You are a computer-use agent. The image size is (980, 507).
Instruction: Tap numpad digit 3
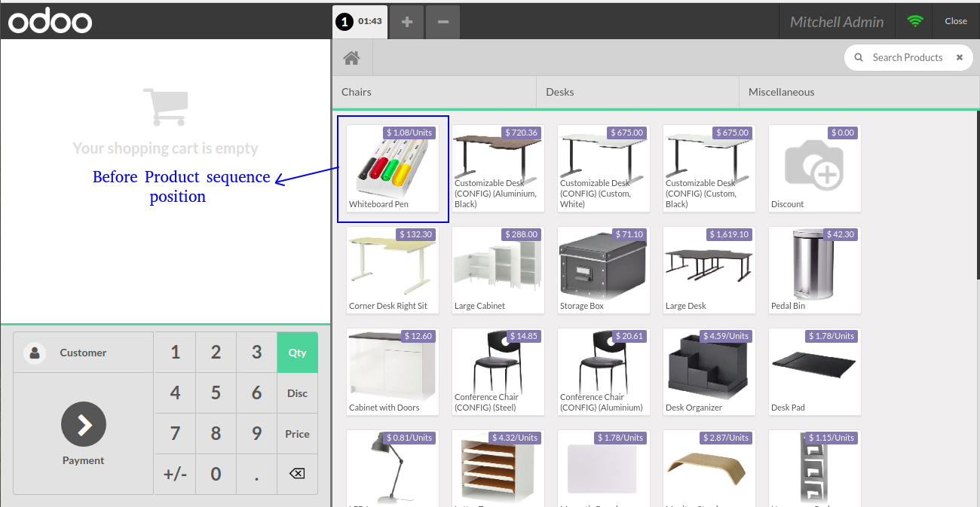click(x=256, y=353)
